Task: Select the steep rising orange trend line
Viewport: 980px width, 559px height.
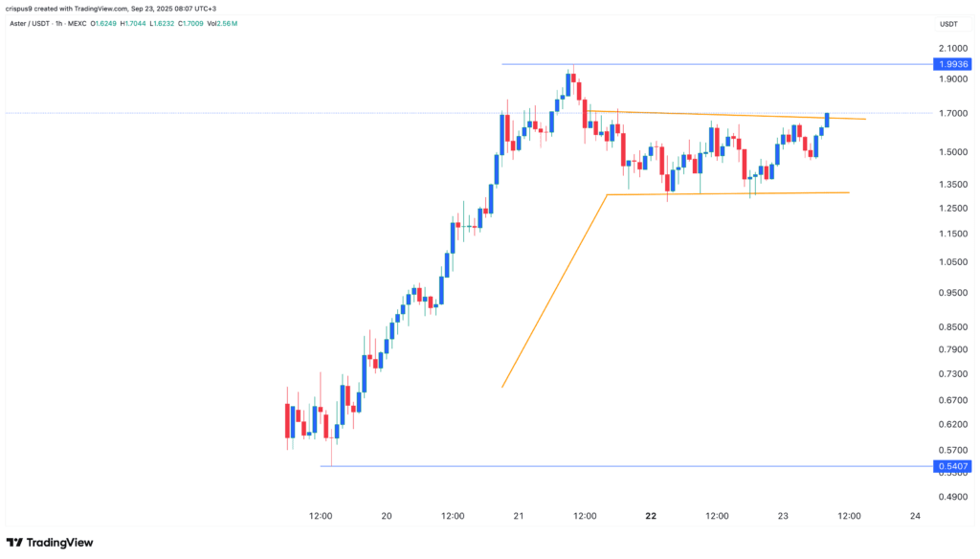Action: pos(554,291)
